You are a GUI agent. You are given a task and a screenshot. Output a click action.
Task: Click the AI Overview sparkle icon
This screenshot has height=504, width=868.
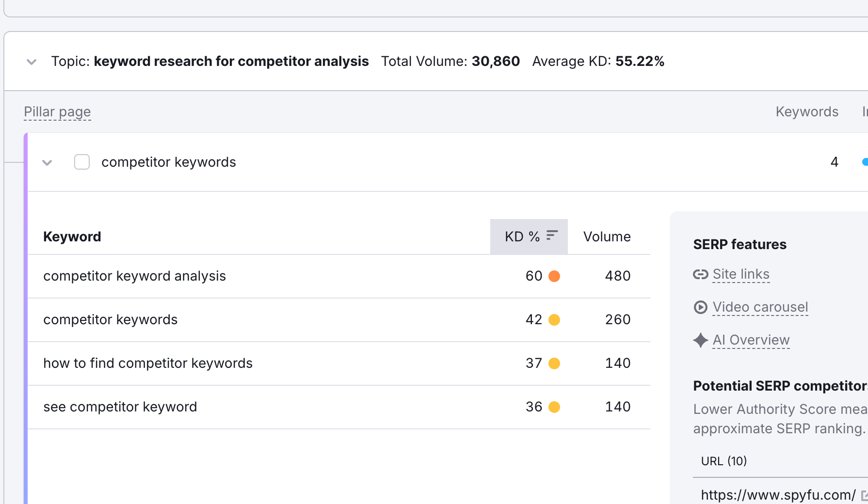click(x=700, y=340)
